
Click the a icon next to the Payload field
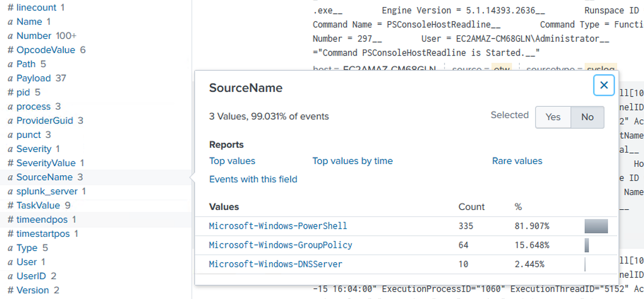(x=10, y=78)
